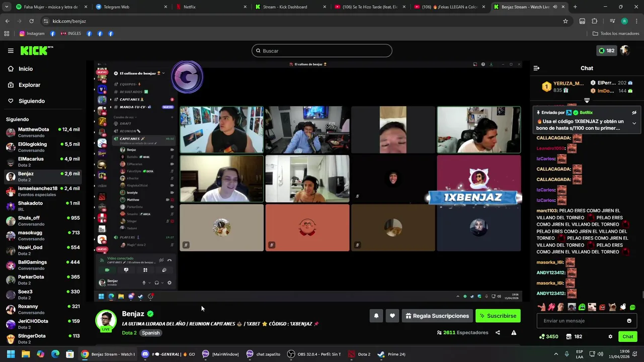
Task: Open the emoji picker in message box
Action: coord(629,321)
